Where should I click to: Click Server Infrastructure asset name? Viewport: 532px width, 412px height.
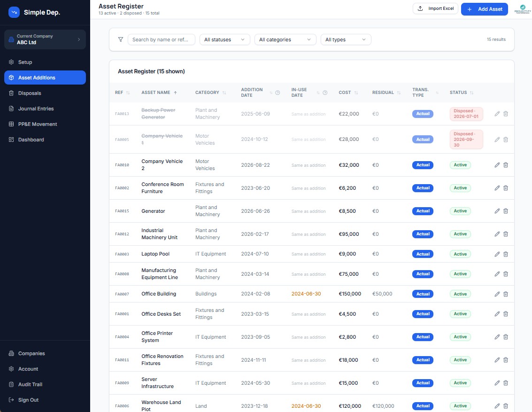[x=157, y=383]
